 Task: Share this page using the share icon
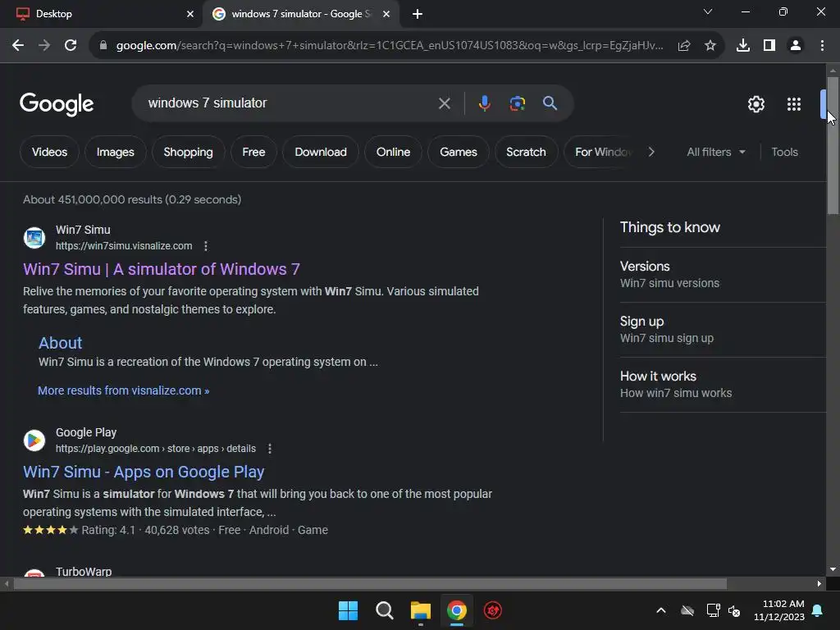tap(684, 46)
